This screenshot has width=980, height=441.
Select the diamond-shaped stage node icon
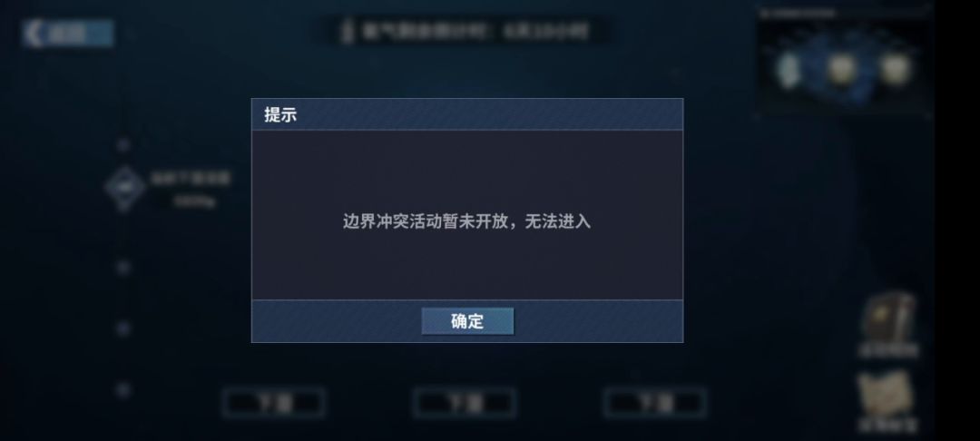pos(123,187)
